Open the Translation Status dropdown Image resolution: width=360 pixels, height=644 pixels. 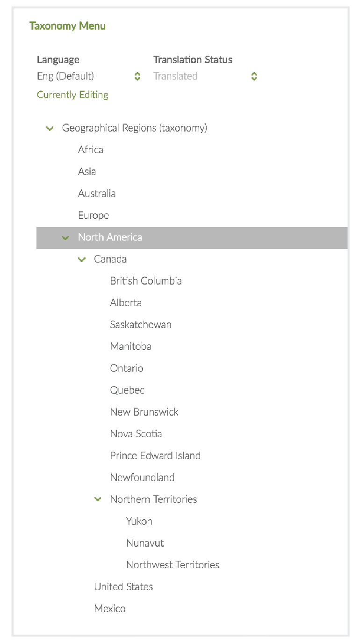205,76
